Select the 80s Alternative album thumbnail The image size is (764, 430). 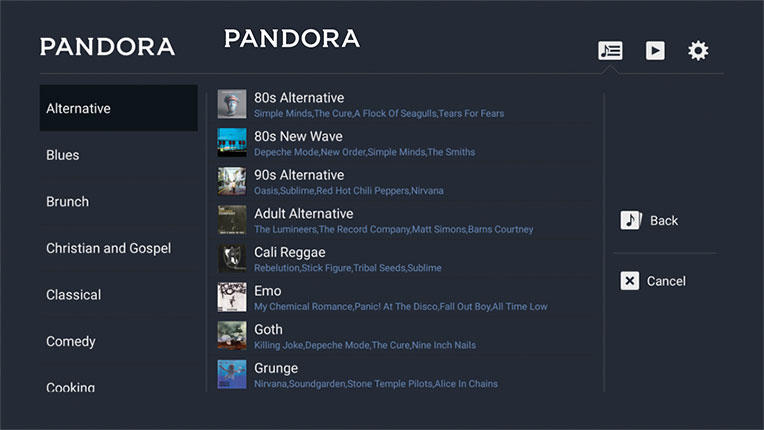(232, 104)
